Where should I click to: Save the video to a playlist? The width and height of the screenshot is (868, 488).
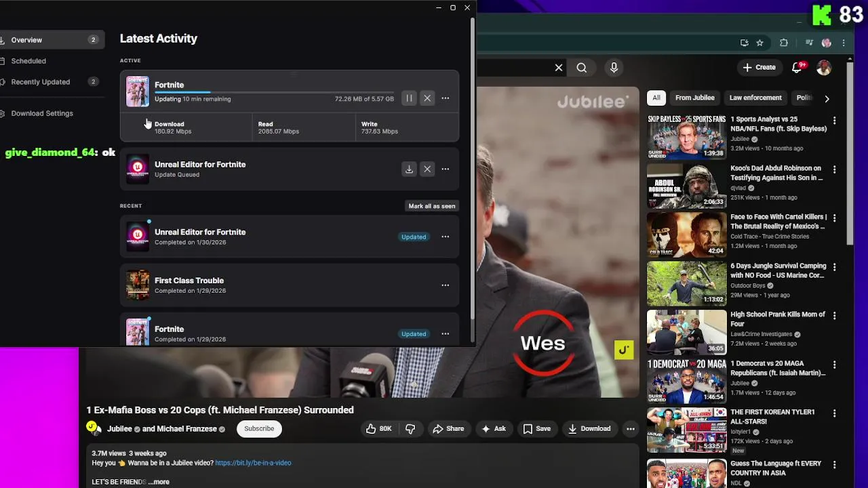click(536, 428)
